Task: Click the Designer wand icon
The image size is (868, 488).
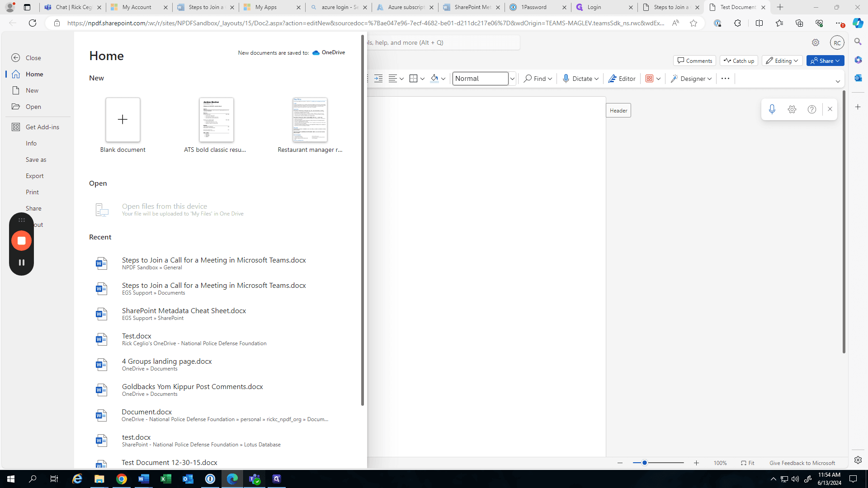Action: [x=674, y=79]
